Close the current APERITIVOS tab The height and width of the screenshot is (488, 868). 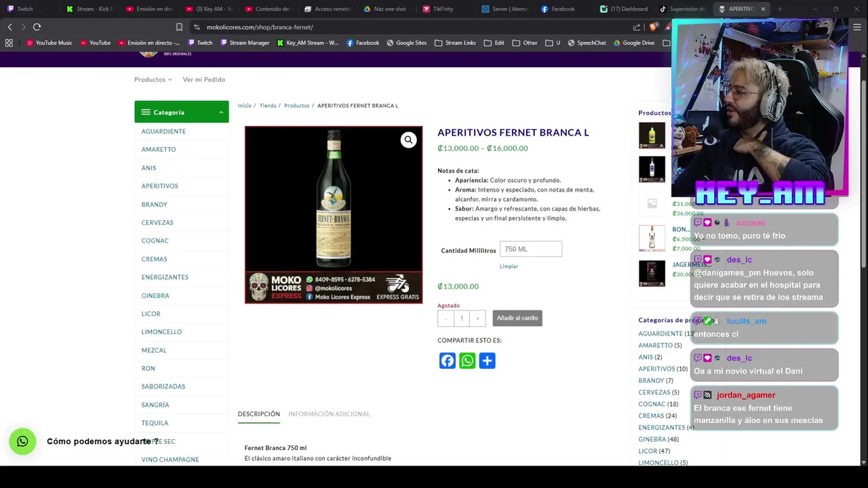[763, 9]
